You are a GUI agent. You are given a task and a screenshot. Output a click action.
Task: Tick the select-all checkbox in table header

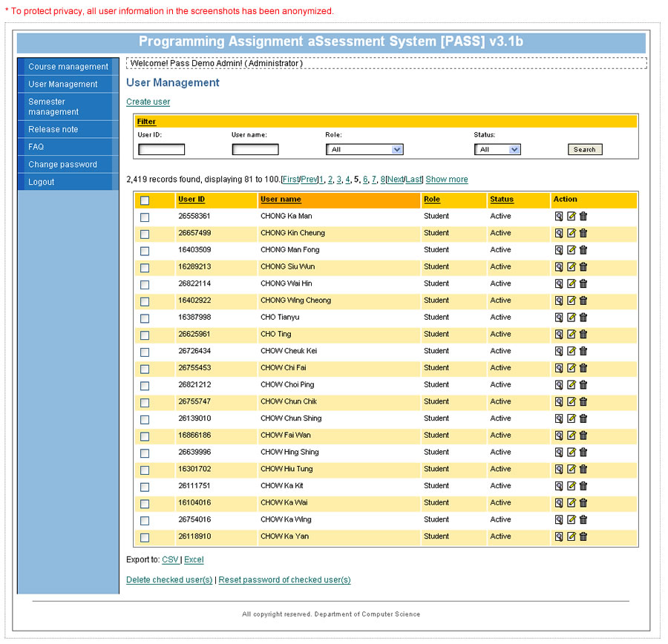click(x=145, y=200)
